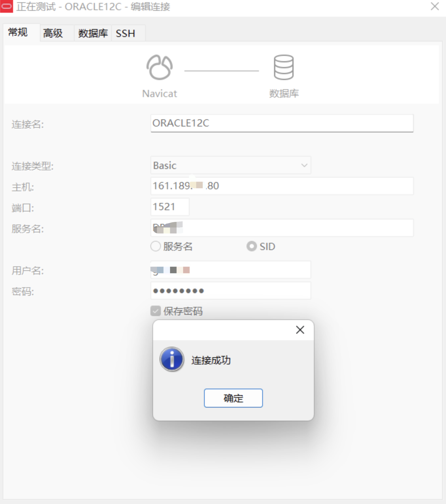Click the 端口: label
Viewport: 446px width, 504px height.
pos(23,208)
